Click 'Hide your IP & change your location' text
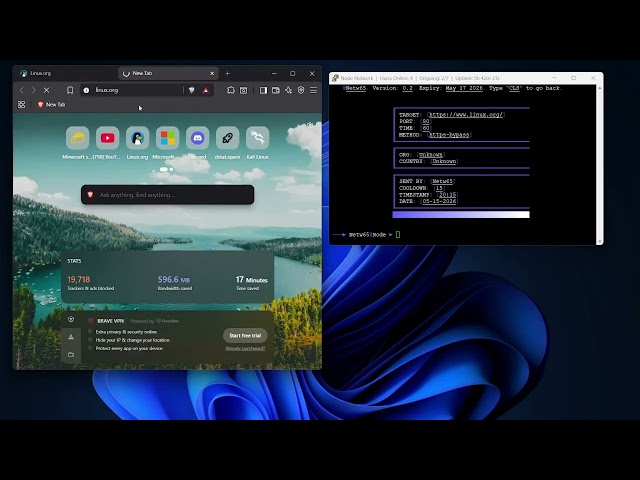The width and height of the screenshot is (640, 480). coord(133,340)
